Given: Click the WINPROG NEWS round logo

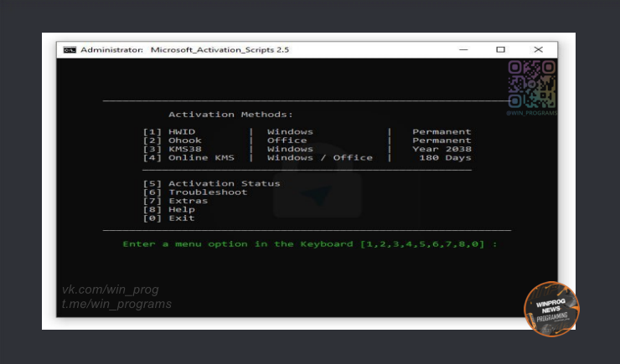Looking at the screenshot, I should point(551,309).
